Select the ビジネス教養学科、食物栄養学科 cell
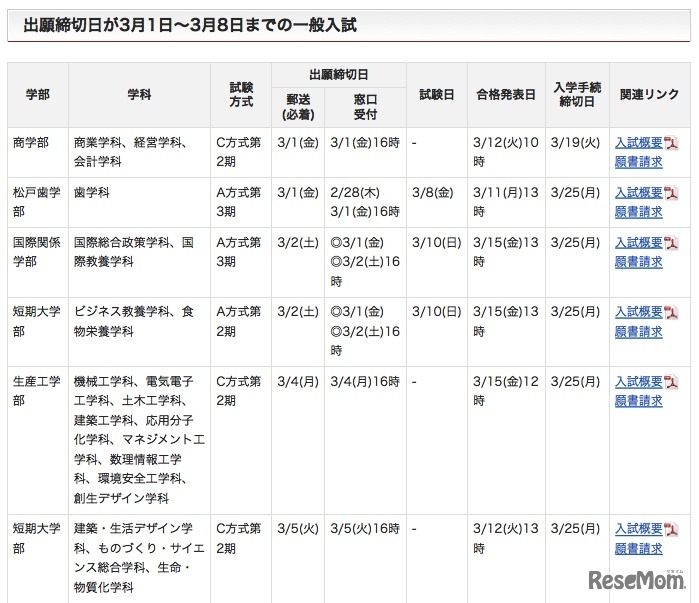The height and width of the screenshot is (603, 699). pos(139,332)
